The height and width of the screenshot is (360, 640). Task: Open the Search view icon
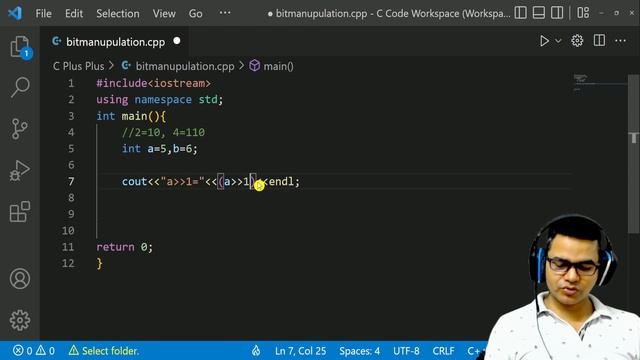click(x=20, y=87)
